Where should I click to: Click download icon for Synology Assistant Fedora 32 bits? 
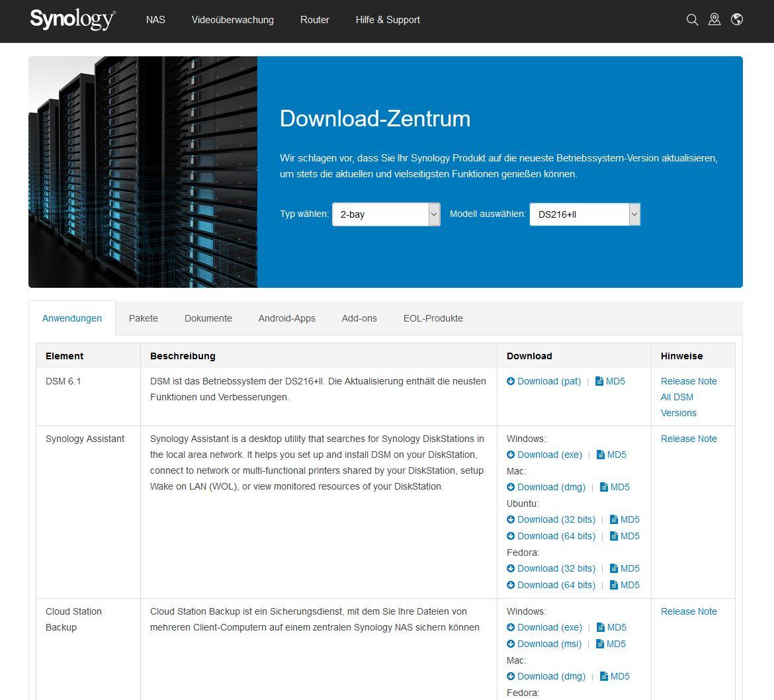[x=511, y=569]
